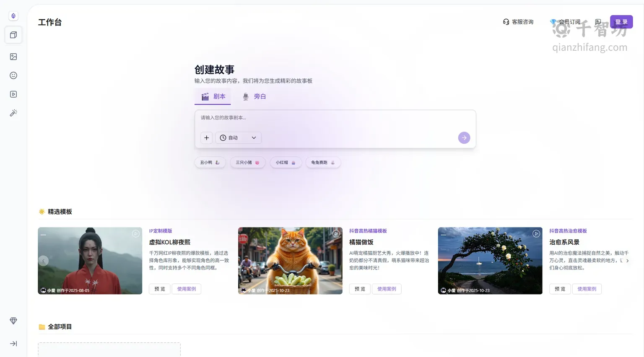Choose the 小红帽 story preset

coord(286,163)
